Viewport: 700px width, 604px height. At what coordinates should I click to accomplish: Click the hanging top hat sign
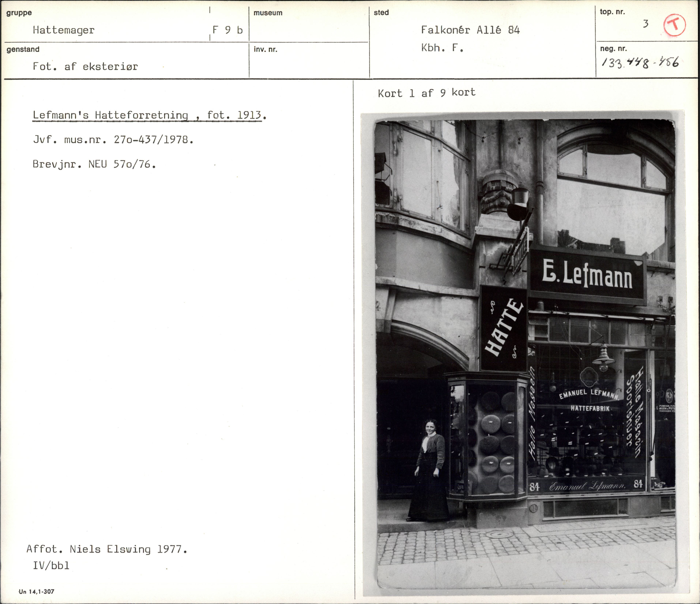519,204
